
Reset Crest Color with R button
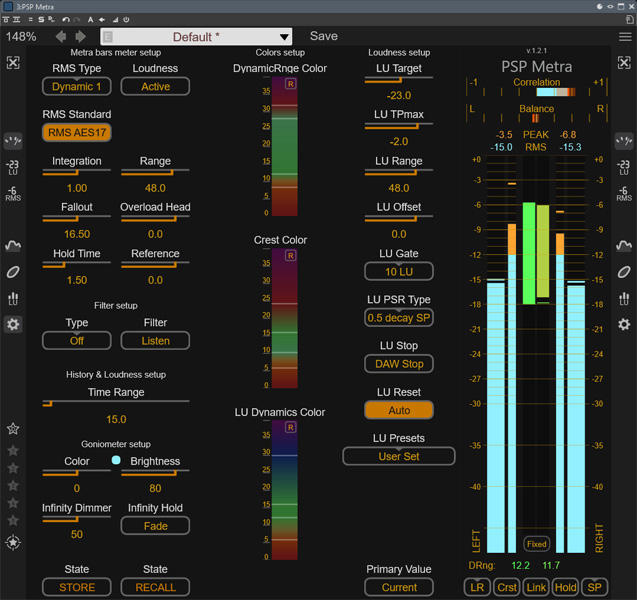coord(290,256)
